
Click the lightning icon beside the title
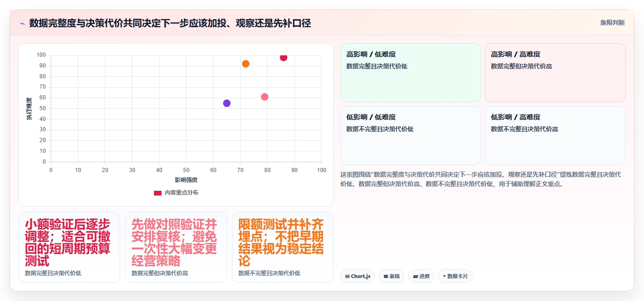pyautogui.click(x=22, y=23)
